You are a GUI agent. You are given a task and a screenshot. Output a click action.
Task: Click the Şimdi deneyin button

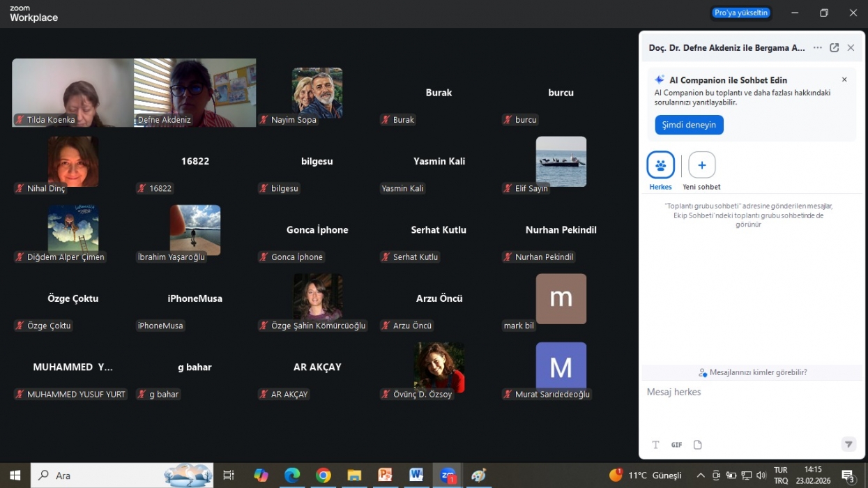tap(688, 125)
